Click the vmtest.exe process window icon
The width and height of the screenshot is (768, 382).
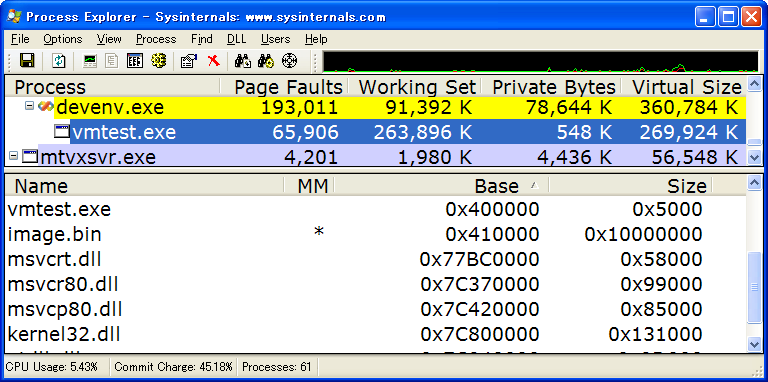(x=61, y=131)
